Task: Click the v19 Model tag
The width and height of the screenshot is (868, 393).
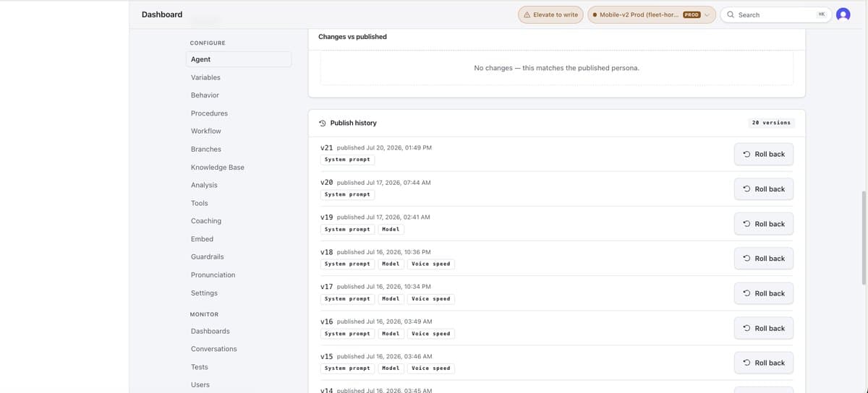Action: [x=391, y=229]
